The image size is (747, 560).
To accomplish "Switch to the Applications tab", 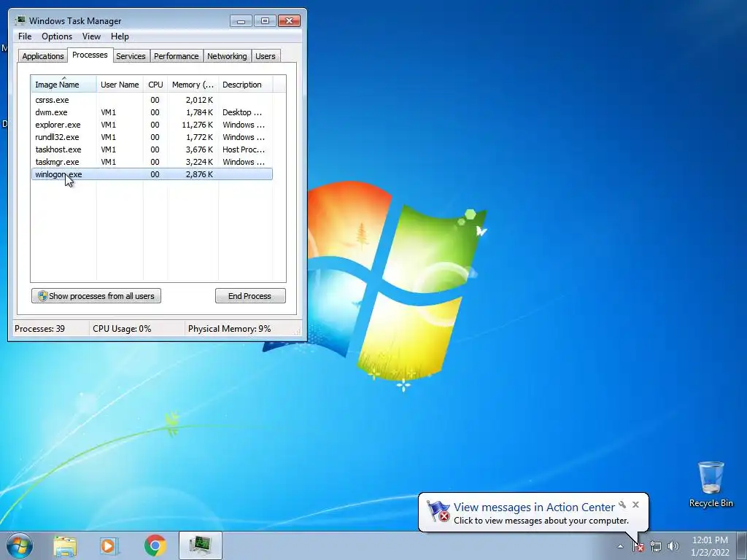I will 43,56.
